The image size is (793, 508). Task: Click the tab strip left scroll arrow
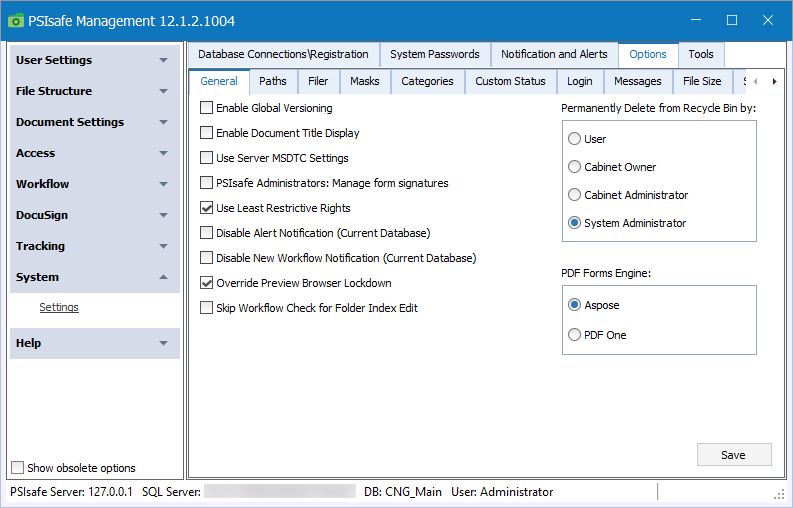tap(755, 81)
